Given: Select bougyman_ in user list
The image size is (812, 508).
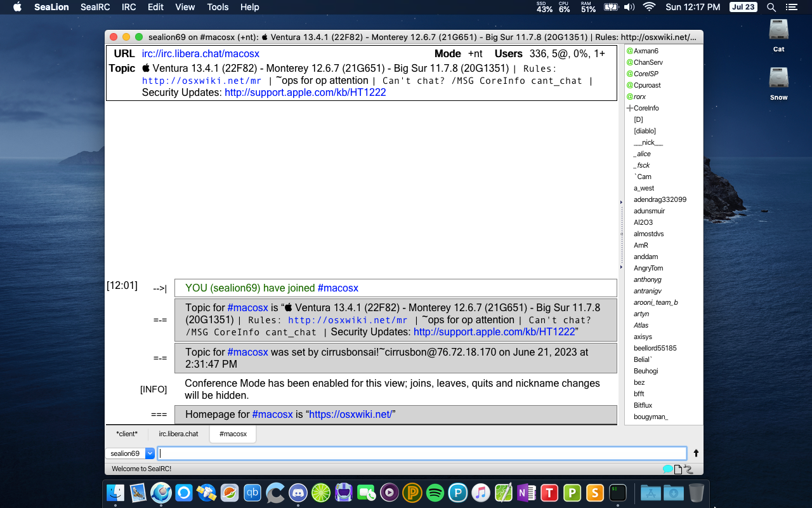Looking at the screenshot, I should coord(651,417).
